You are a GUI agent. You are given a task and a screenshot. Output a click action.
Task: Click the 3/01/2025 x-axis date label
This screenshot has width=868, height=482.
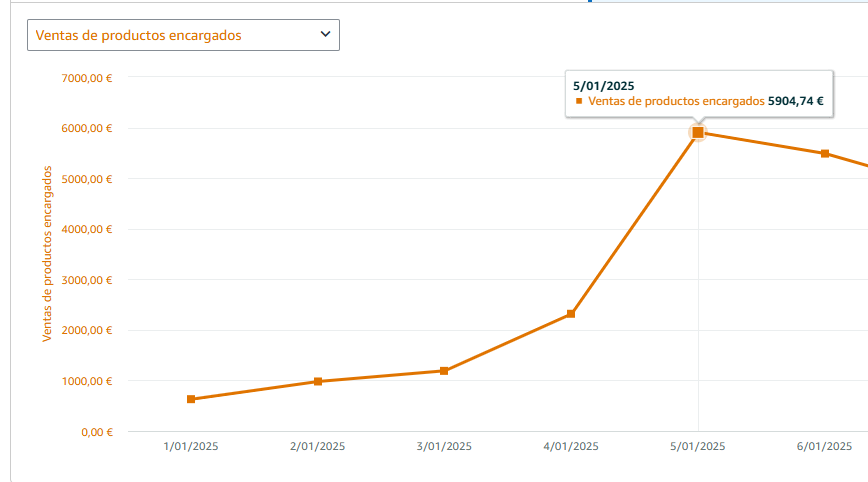pos(444,447)
